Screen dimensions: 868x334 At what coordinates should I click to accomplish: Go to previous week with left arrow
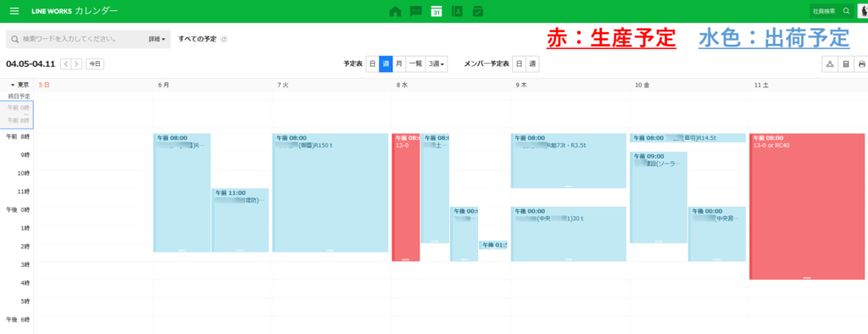tap(66, 64)
